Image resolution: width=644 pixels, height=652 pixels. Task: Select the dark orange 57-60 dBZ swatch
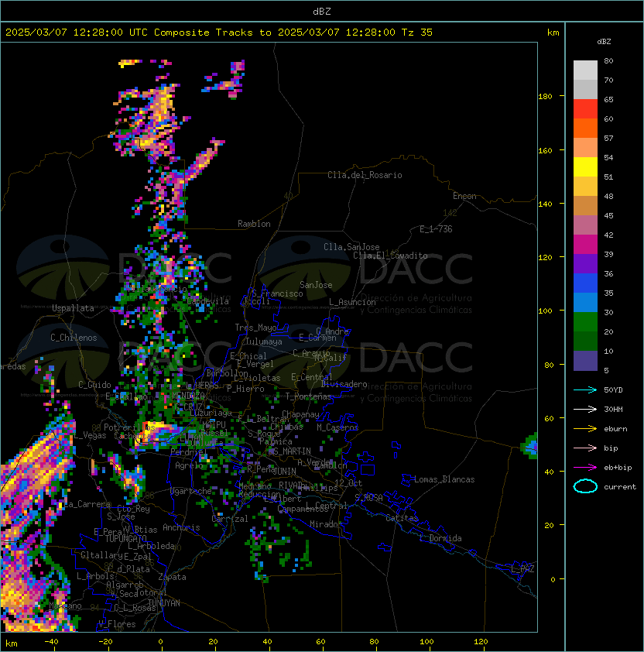coord(585,129)
